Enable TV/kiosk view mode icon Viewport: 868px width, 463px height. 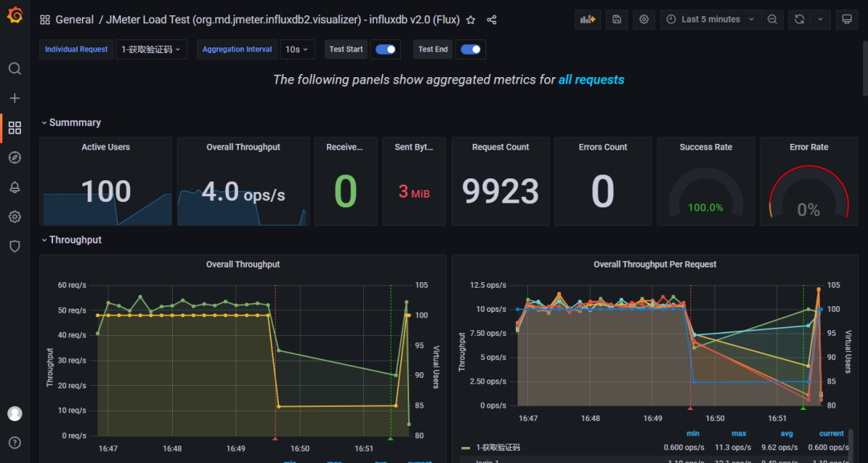(x=847, y=18)
